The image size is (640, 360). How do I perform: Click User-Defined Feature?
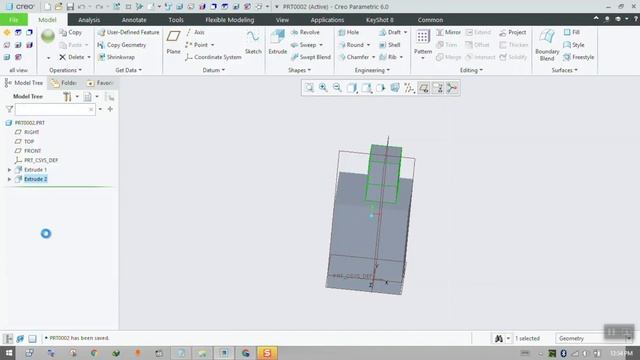(x=129, y=32)
